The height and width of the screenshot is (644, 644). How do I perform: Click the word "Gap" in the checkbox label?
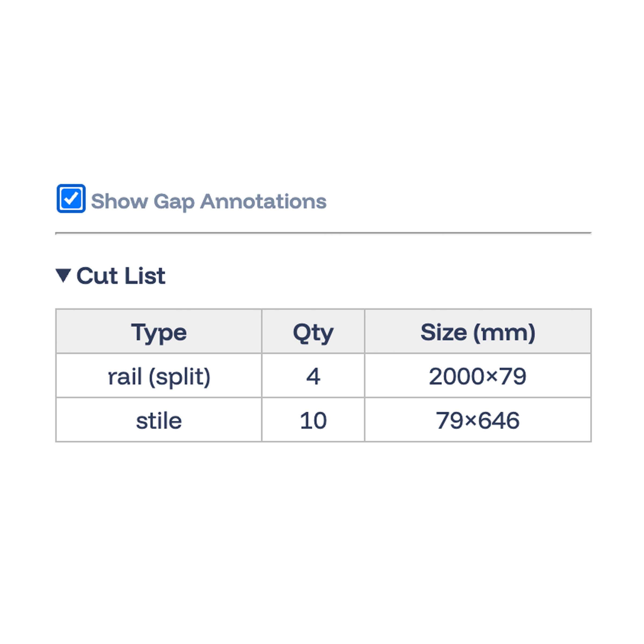pyautogui.click(x=174, y=202)
